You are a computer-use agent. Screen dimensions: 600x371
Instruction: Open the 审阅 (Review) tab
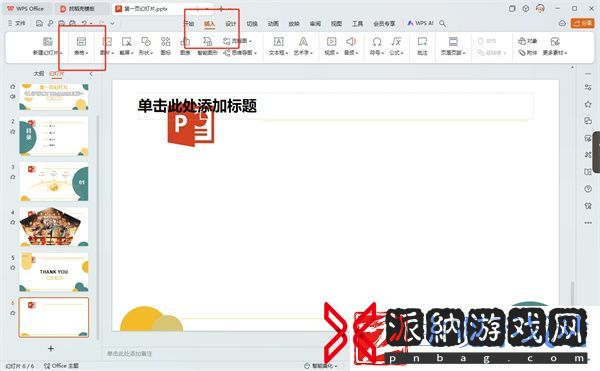click(315, 23)
